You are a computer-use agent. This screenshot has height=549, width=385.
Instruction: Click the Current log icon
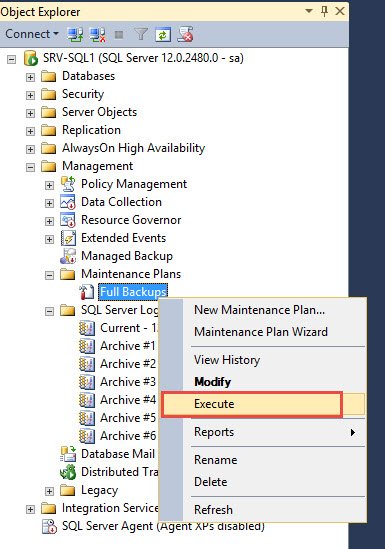click(x=86, y=328)
